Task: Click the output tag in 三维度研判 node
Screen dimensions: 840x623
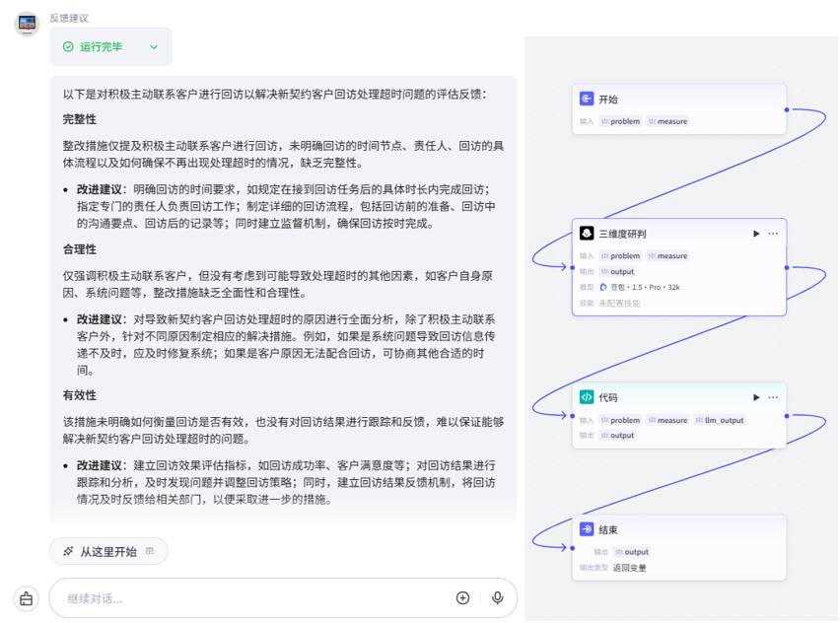Action: [x=617, y=272]
